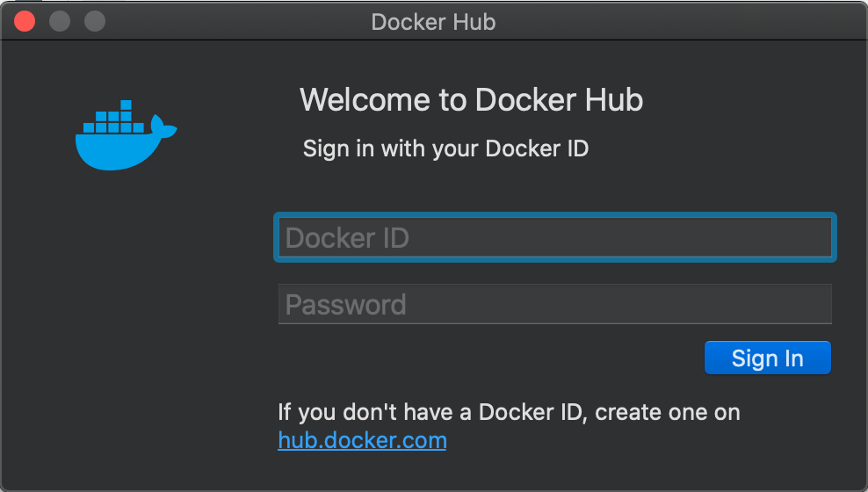Click the grayed-out minimize window button
Screen dimensions: 868x492
tap(60, 21)
